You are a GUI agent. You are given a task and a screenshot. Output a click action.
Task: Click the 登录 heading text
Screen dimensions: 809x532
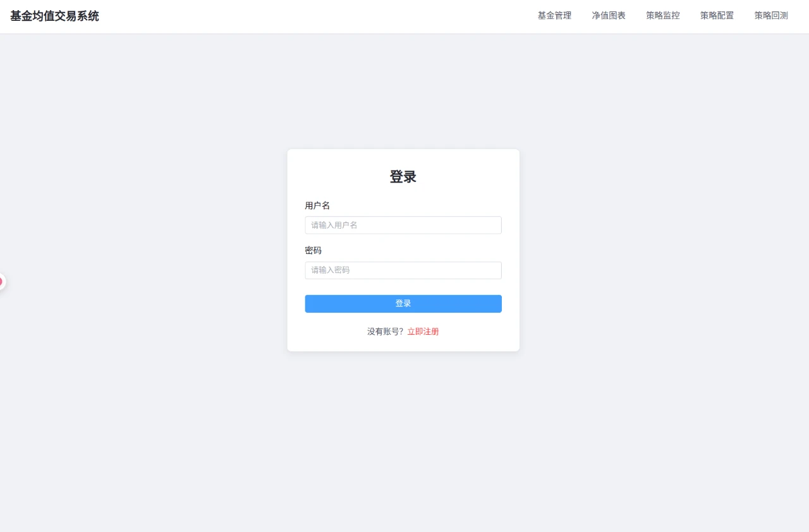(403, 177)
